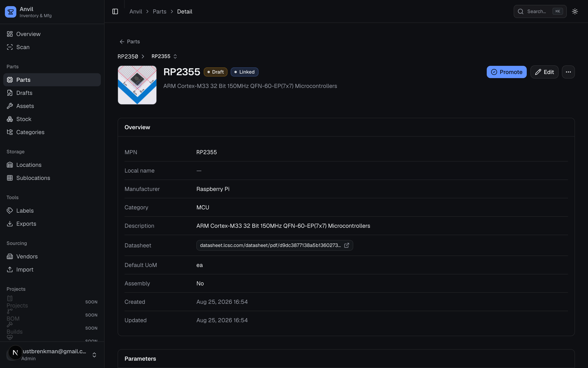Click the Parameters section heading

(x=140, y=359)
